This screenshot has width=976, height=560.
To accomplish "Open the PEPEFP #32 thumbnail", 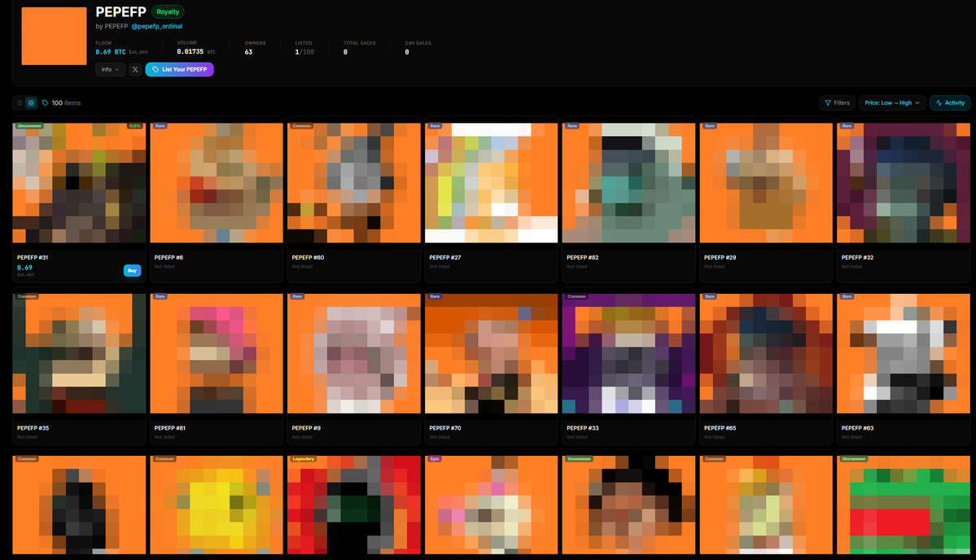I will click(x=904, y=183).
